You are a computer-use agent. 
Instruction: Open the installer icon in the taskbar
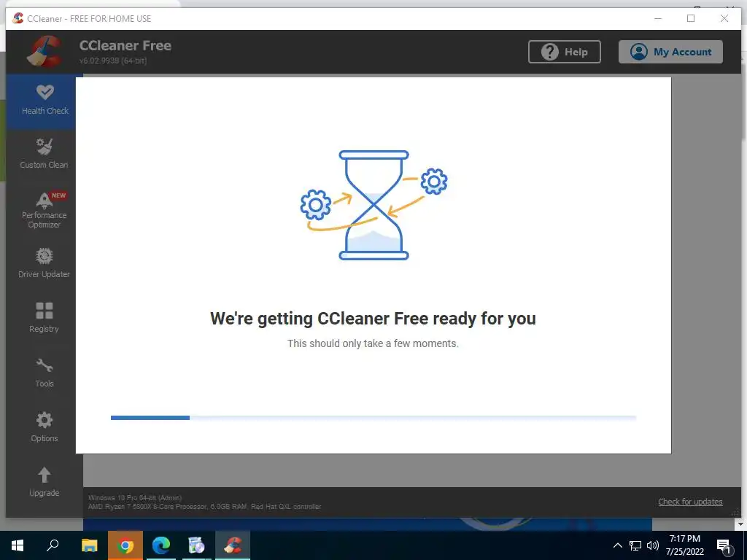click(x=197, y=545)
